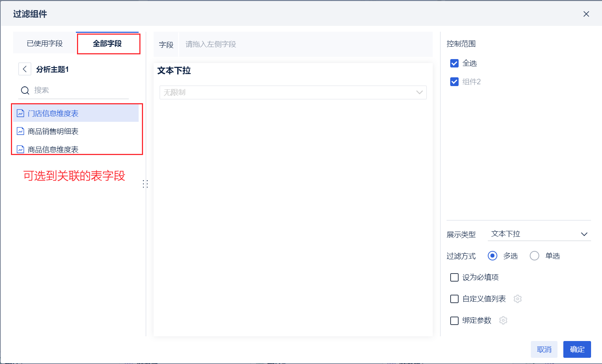Enable the 自定义值列表 checkbox
The image size is (602, 364).
pyautogui.click(x=454, y=299)
